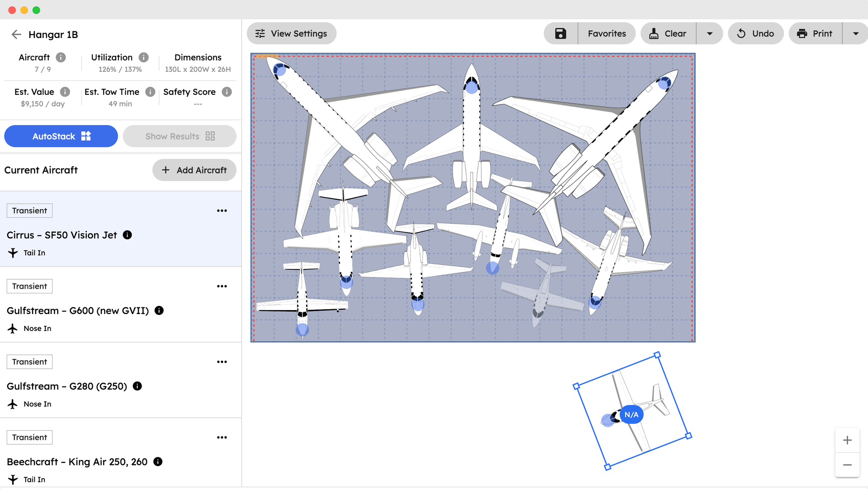
Task: Click the 130L x 200W x 26H dimensions value
Action: coord(198,69)
